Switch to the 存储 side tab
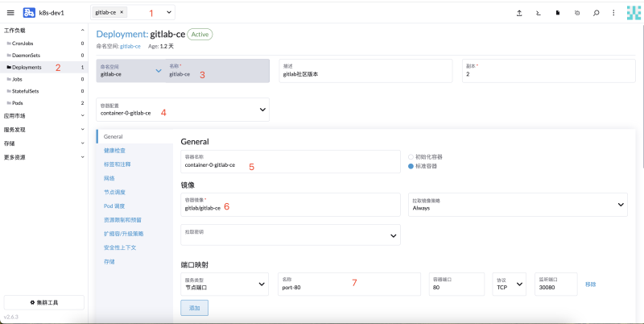Screen dimensions: 644x324 pos(109,261)
